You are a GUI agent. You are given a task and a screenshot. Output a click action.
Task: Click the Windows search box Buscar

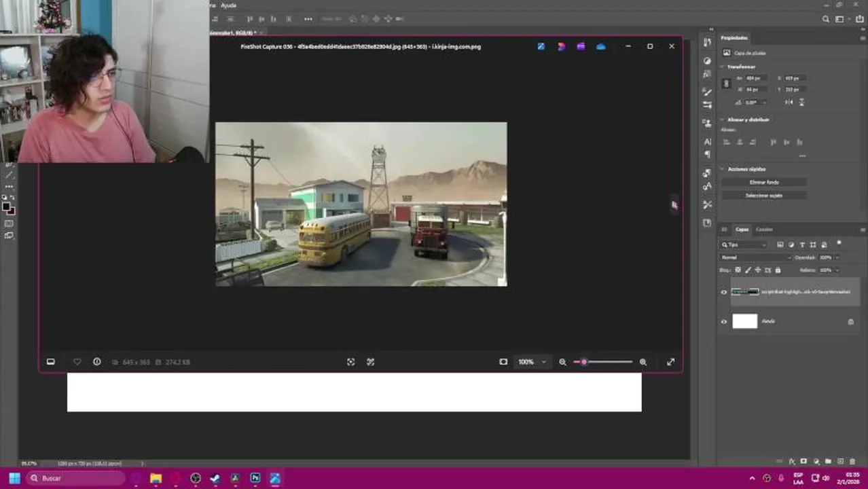(76, 478)
